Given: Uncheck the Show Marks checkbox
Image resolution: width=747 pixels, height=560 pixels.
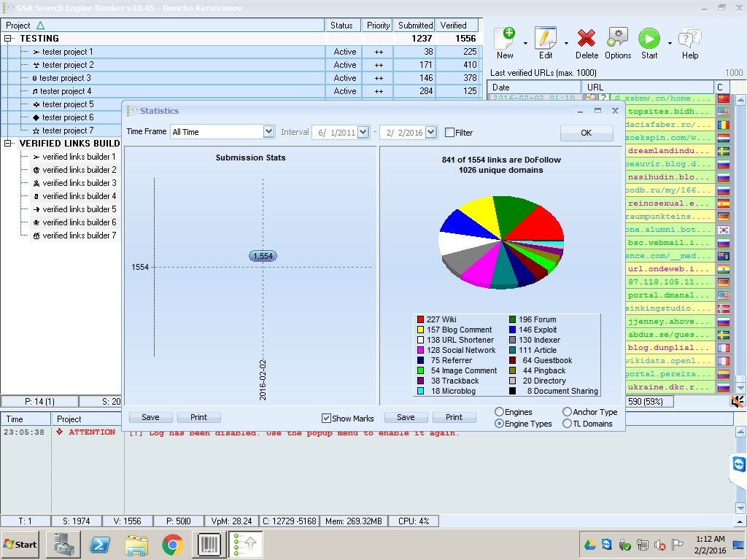Looking at the screenshot, I should point(326,419).
